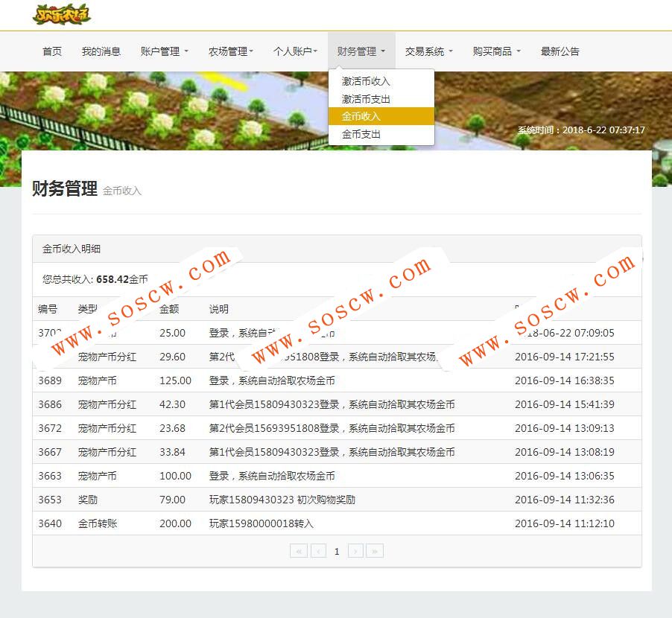The image size is (672, 618).
Task: Expand the 账户管理 dropdown menu
Action: pyautogui.click(x=165, y=51)
